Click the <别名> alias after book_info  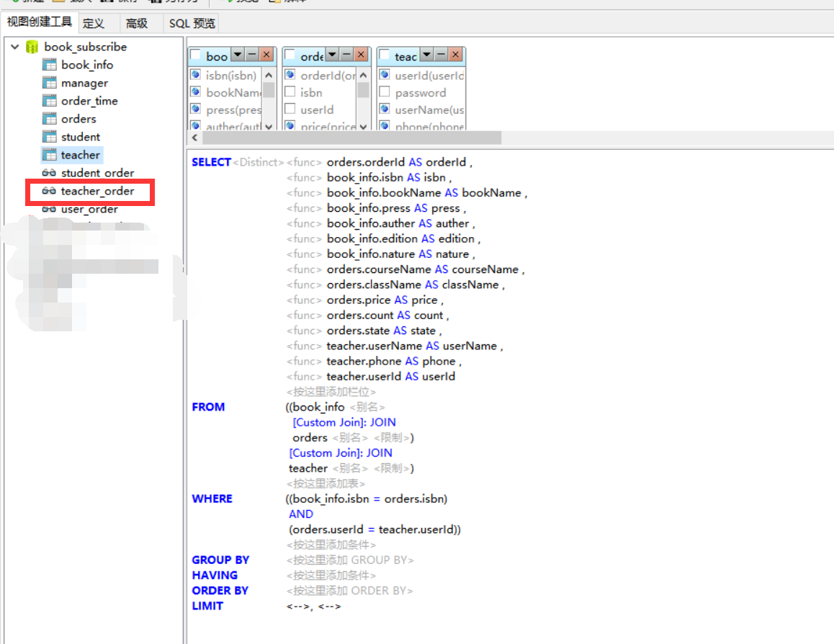coord(367,407)
